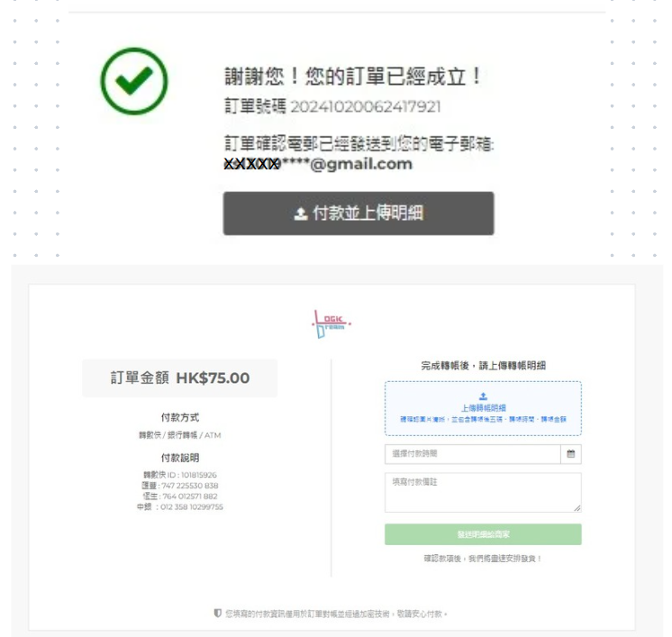
Task: Select the order number 20241020062417921
Action: pos(366,106)
